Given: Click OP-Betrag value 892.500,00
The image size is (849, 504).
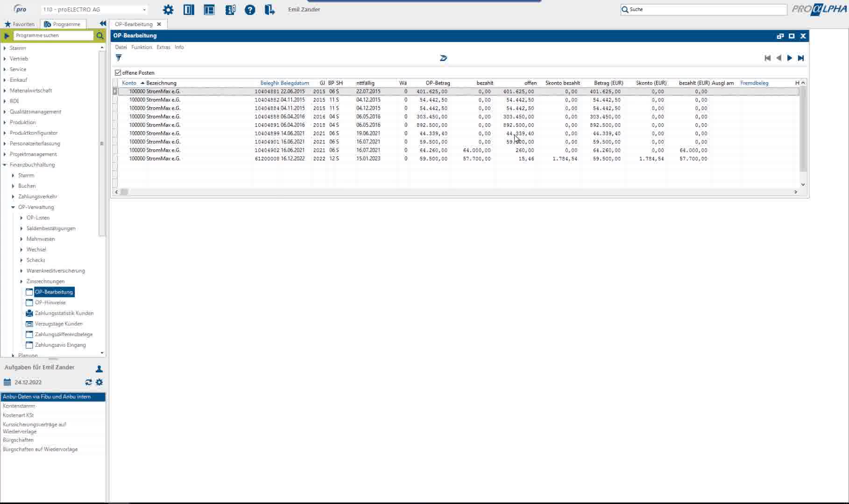Looking at the screenshot, I should point(433,125).
